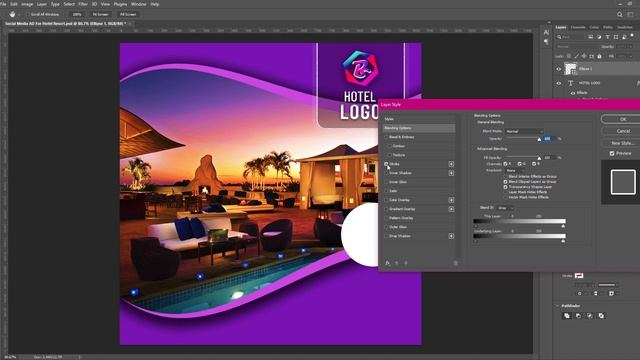Click OK in Layer Style dialog
The height and width of the screenshot is (360, 640).
click(x=623, y=119)
